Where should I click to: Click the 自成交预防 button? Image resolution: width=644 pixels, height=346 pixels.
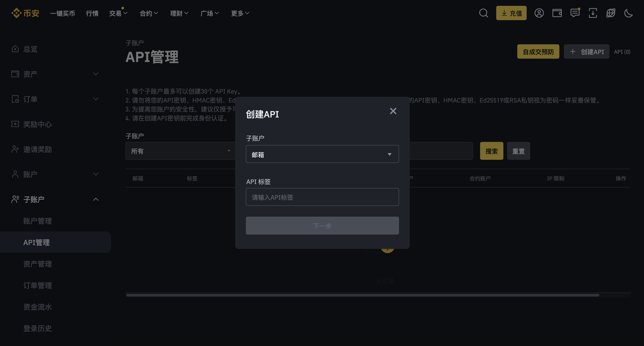point(538,52)
